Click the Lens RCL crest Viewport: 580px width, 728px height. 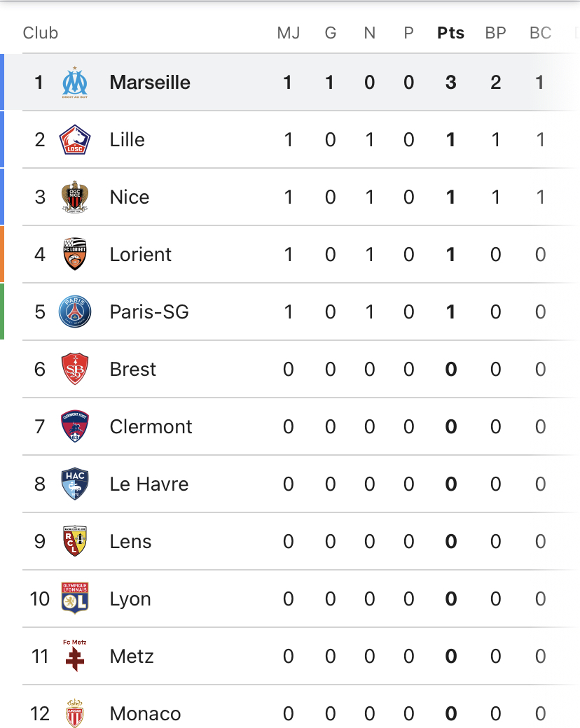pos(75,541)
